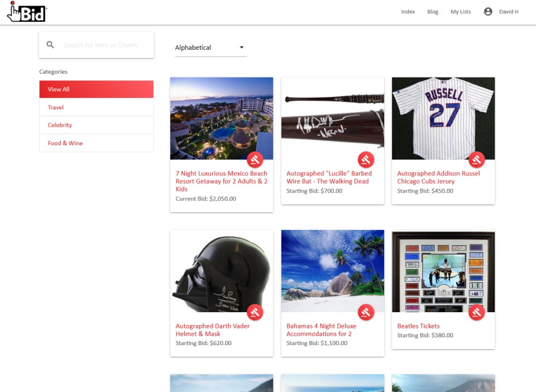Viewport: 536px width, 392px height.
Task: Select the Food & Wine category
Action: point(97,143)
